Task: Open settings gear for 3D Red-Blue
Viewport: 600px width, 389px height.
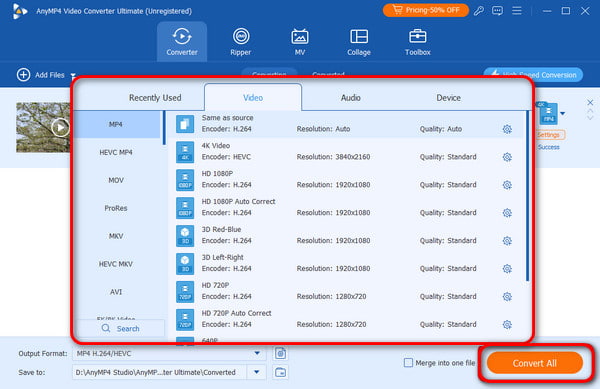Action: 507,241
